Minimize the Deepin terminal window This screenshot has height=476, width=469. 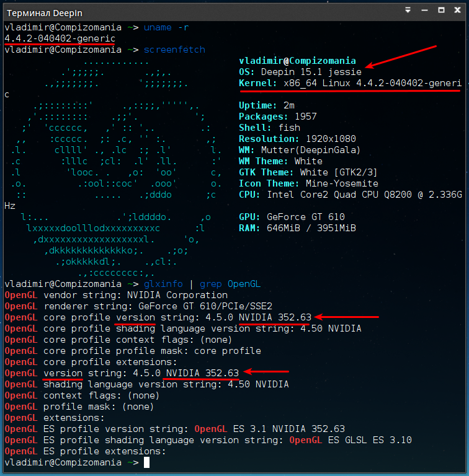click(x=425, y=11)
